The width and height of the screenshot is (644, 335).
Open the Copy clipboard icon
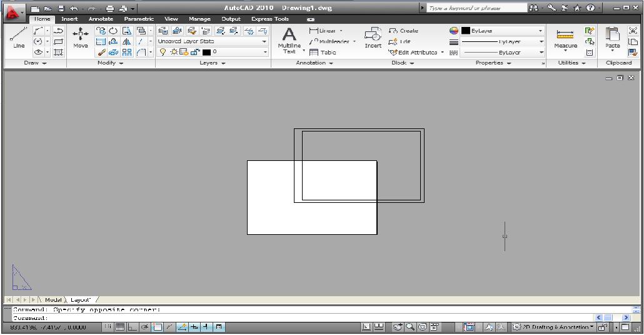[x=633, y=41]
